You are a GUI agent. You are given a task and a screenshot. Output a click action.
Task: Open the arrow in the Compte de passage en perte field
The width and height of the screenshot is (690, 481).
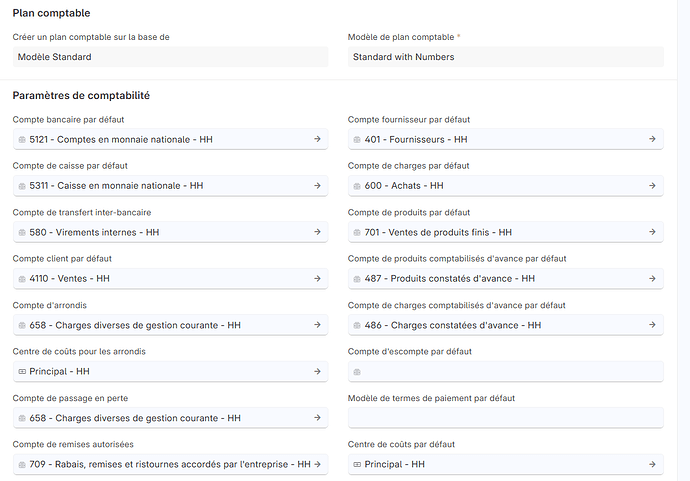click(x=317, y=418)
